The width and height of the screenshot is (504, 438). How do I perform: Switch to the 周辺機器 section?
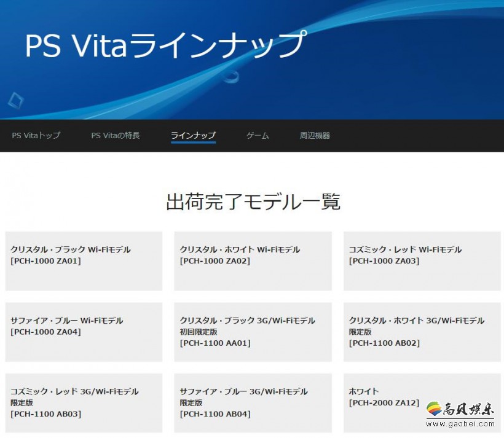click(315, 135)
